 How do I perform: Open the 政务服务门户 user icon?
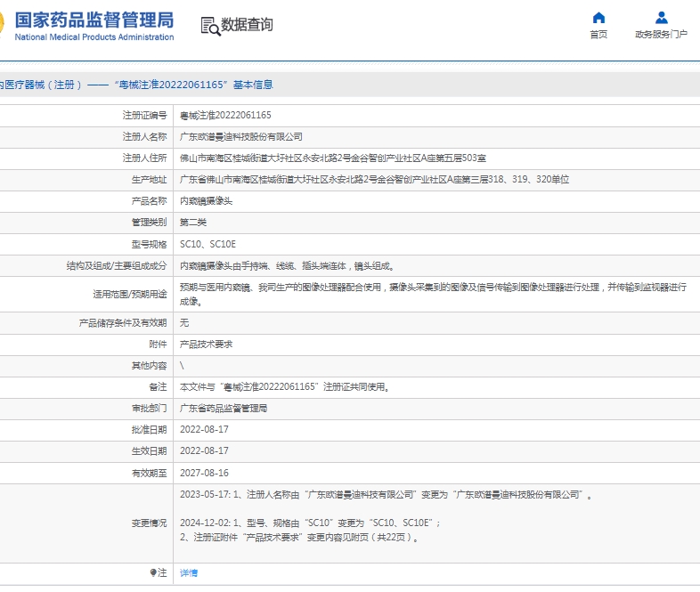(661, 18)
